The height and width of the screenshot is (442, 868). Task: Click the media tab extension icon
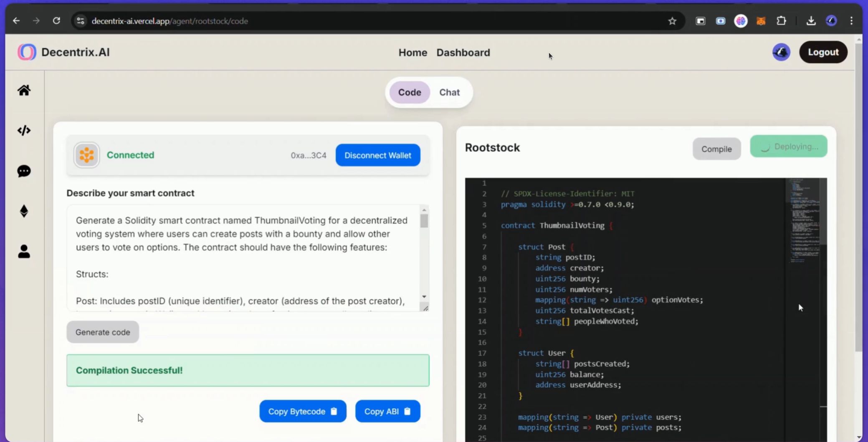tap(701, 21)
